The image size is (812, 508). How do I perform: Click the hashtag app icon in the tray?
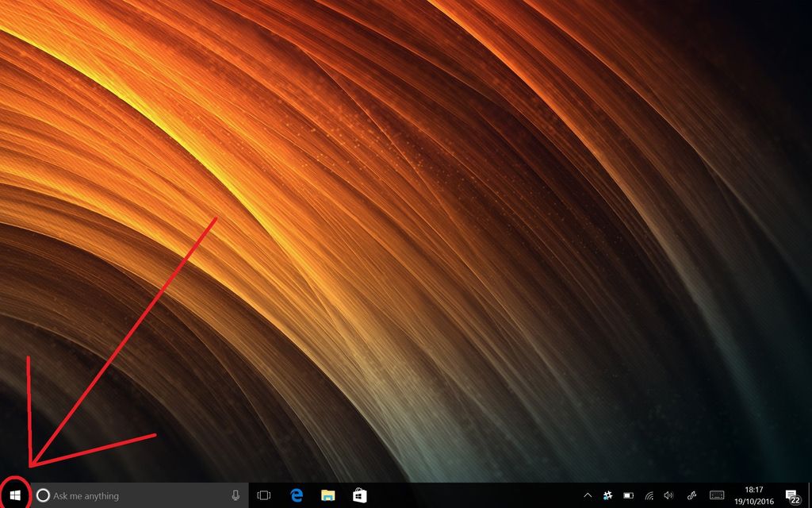(607, 495)
